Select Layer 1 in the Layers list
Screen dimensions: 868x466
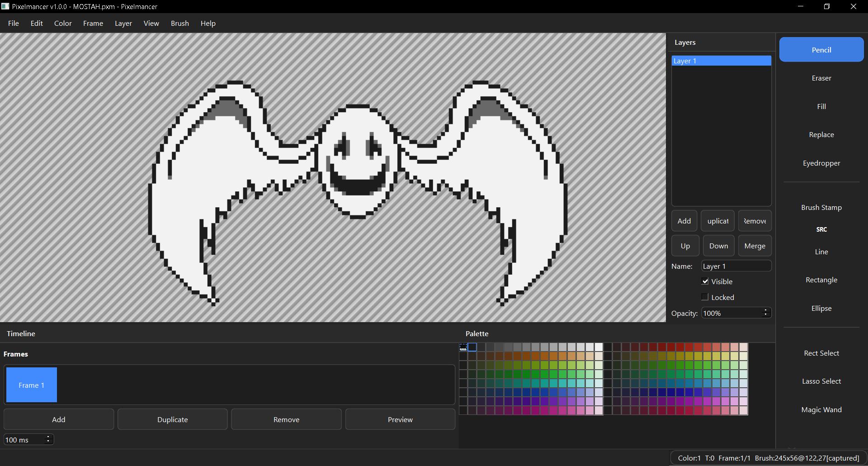coord(721,61)
